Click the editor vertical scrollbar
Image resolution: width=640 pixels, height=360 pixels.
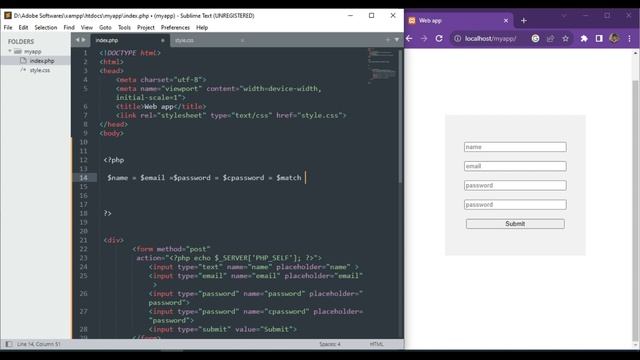(400, 116)
